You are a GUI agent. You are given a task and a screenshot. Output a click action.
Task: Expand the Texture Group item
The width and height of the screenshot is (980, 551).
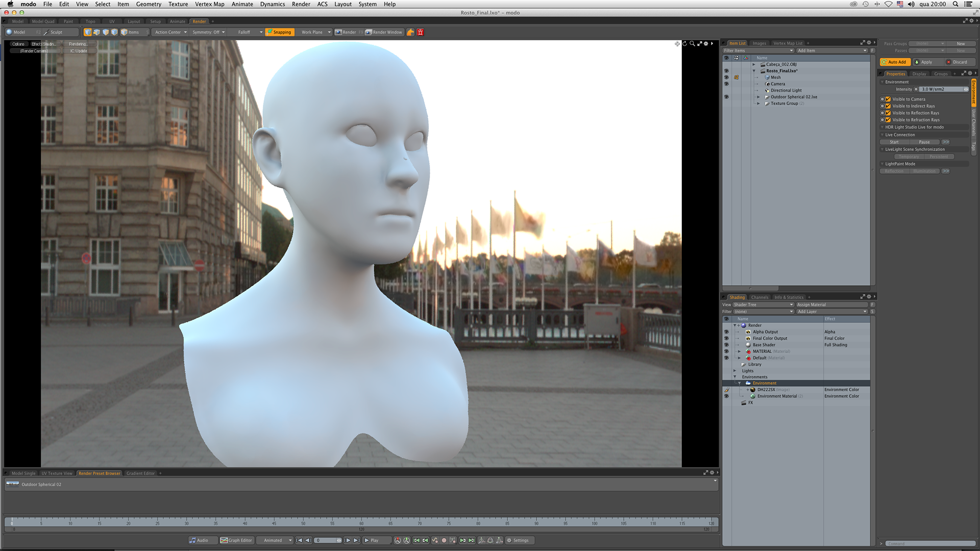[x=758, y=104]
